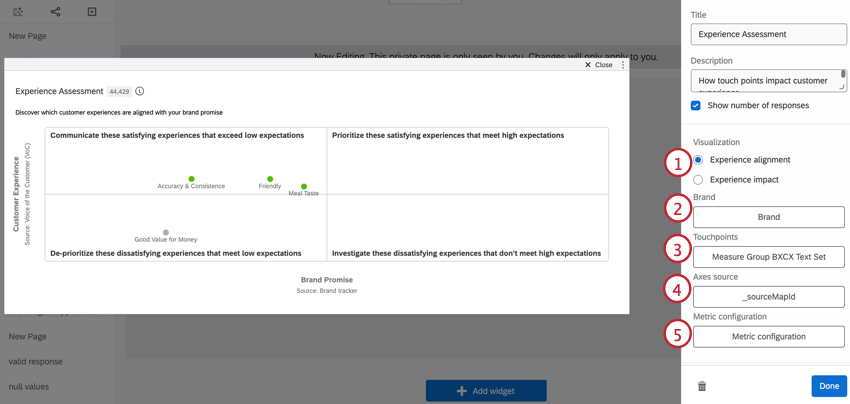Click the Metric configuration button
The image size is (850, 404).
(x=769, y=336)
